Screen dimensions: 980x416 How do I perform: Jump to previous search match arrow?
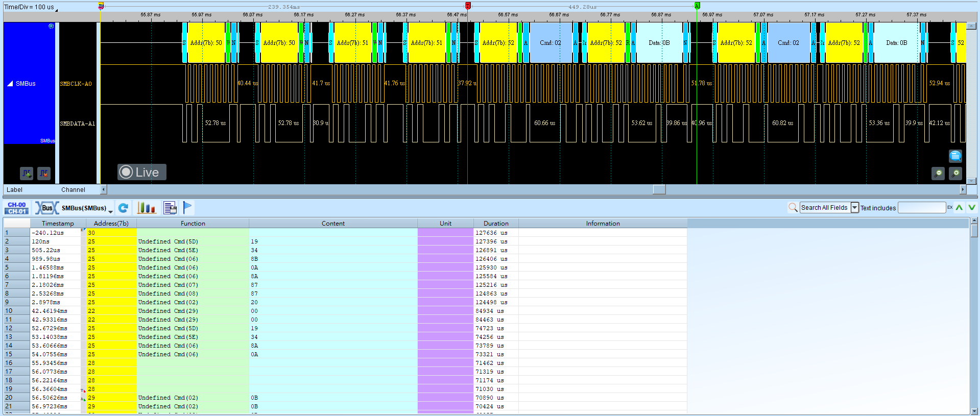(959, 207)
